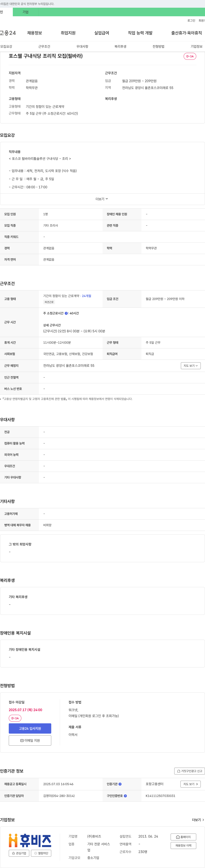
Task: Open the 실업급여 menu
Action: tap(102, 33)
